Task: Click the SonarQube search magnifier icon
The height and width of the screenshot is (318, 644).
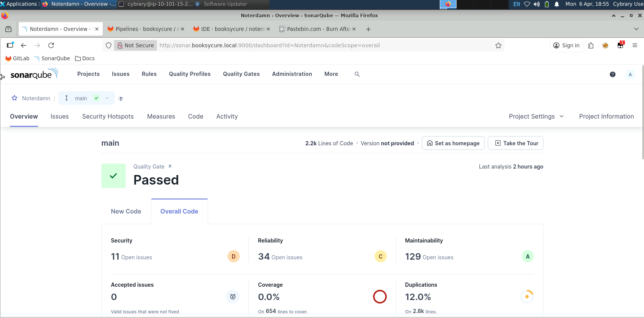Action: tap(357, 74)
